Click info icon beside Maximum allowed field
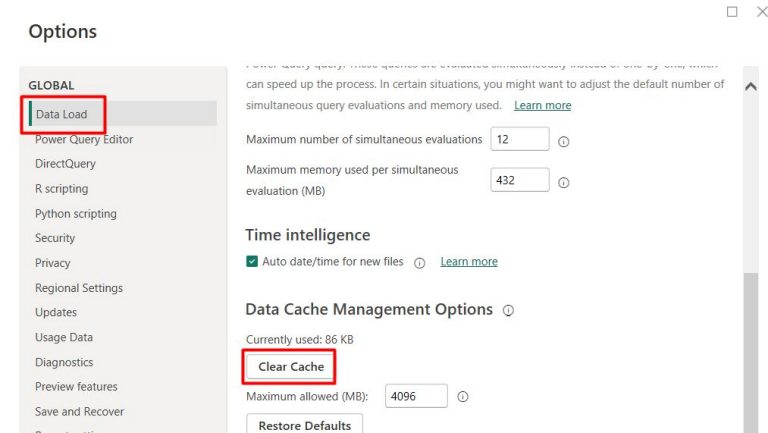768x433 pixels. click(x=462, y=397)
